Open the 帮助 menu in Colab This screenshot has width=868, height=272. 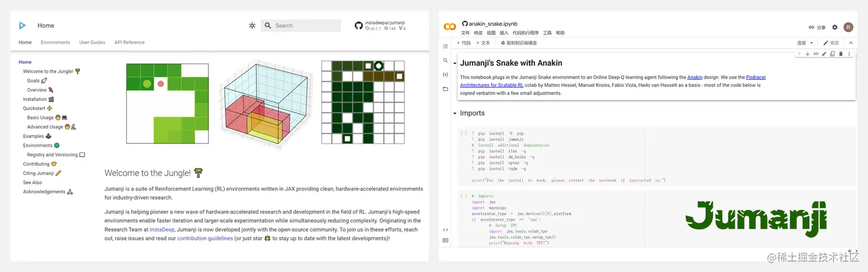pyautogui.click(x=560, y=33)
